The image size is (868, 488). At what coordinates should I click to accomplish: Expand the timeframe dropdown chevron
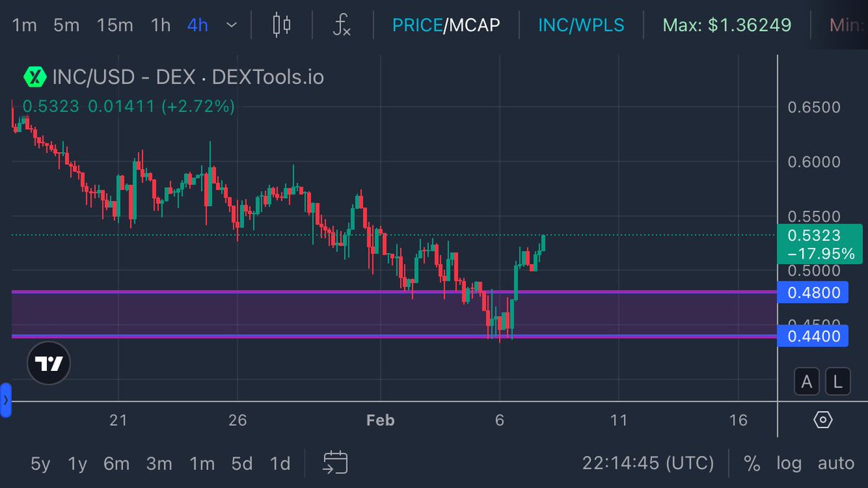(x=231, y=25)
